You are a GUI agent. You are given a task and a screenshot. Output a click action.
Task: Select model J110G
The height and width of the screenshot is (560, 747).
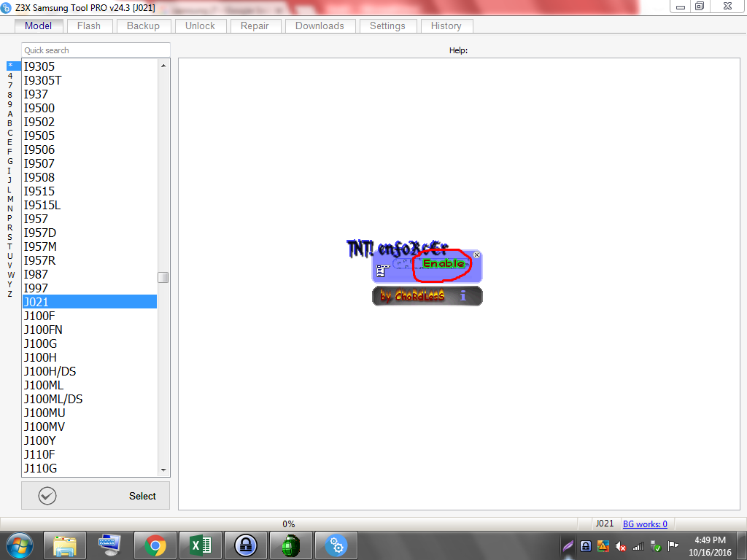click(x=90, y=469)
